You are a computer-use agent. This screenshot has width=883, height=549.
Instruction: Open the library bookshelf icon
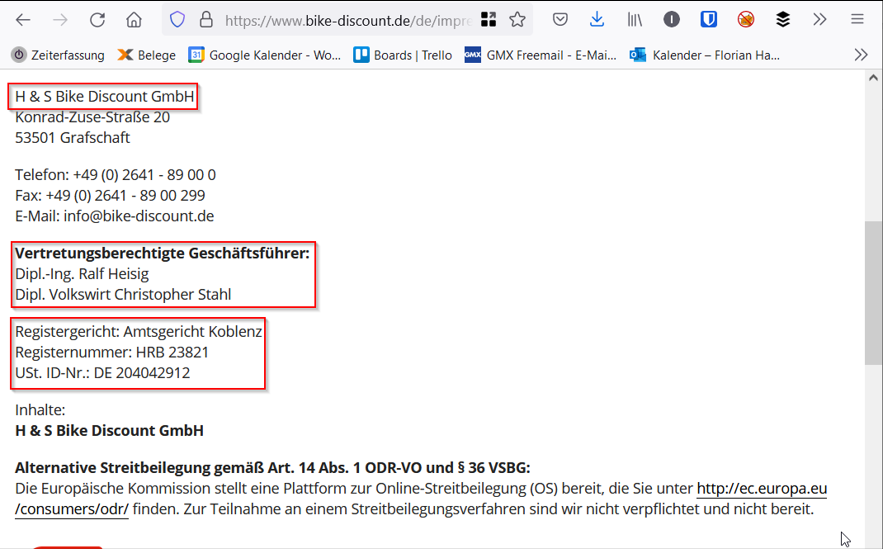[635, 20]
